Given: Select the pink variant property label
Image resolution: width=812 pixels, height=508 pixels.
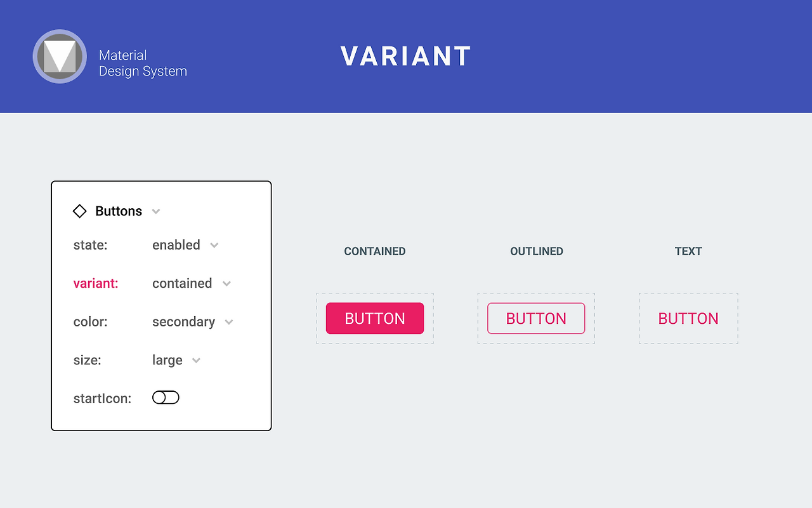Looking at the screenshot, I should coord(96,283).
